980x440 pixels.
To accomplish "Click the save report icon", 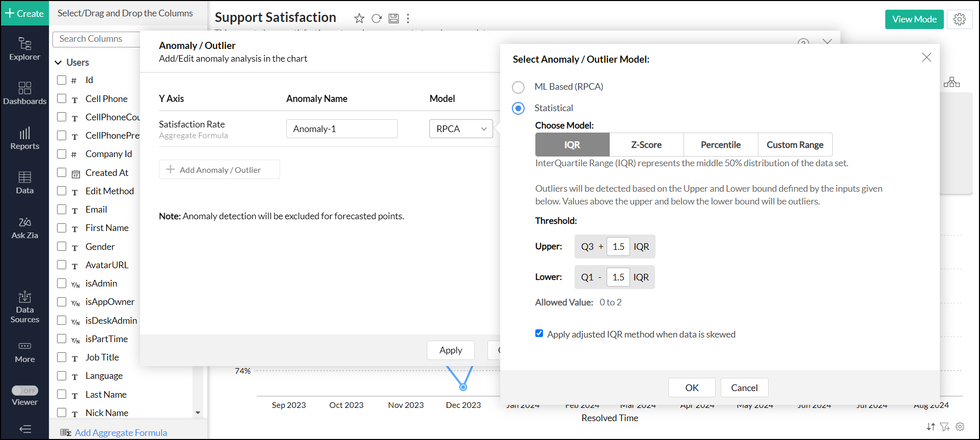I will (x=393, y=19).
